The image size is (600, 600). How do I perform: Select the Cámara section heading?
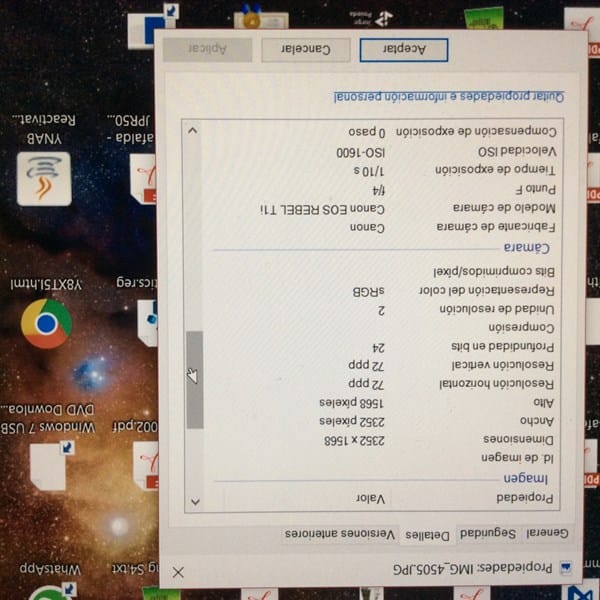click(x=527, y=248)
